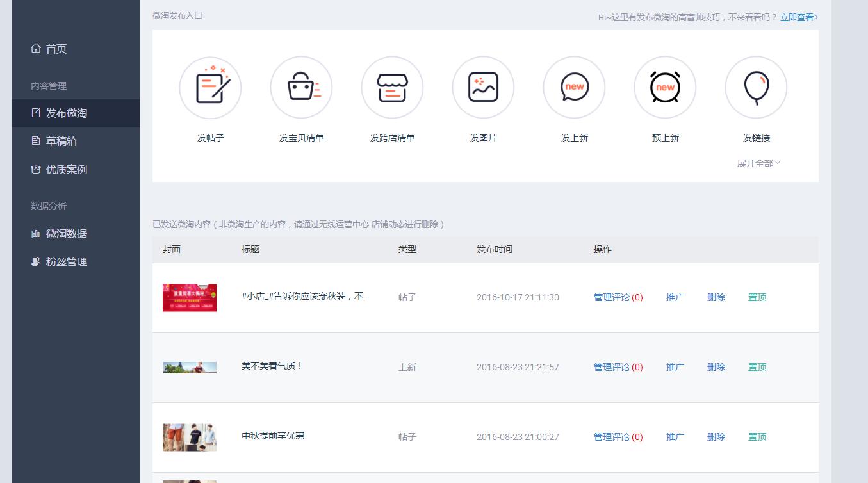Open the 发上新 new arrival icon
868x483 pixels.
point(574,87)
